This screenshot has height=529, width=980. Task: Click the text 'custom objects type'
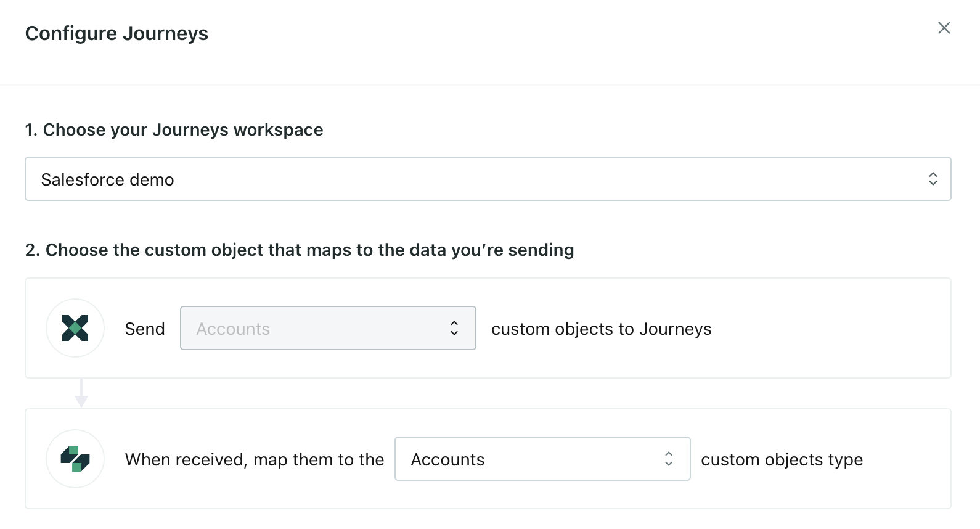pos(782,460)
